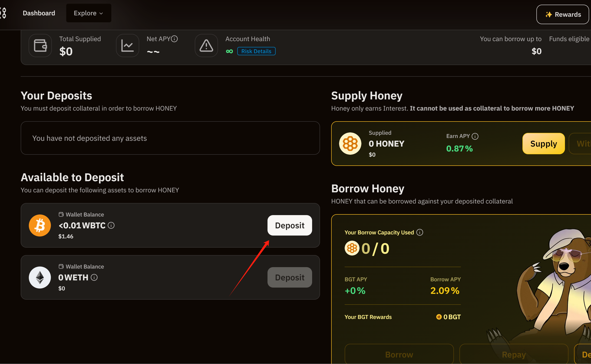Click the HONEY honeycomb token icon
591x364 pixels.
350,144
